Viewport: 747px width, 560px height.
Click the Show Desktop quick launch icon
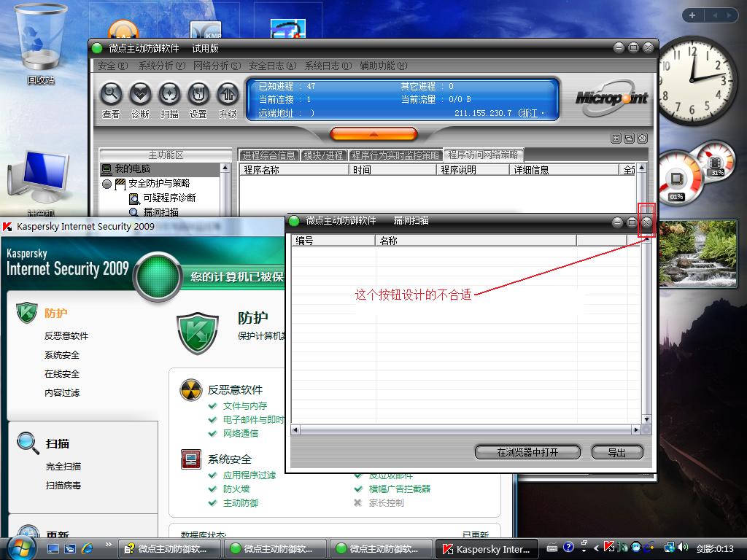[x=53, y=548]
